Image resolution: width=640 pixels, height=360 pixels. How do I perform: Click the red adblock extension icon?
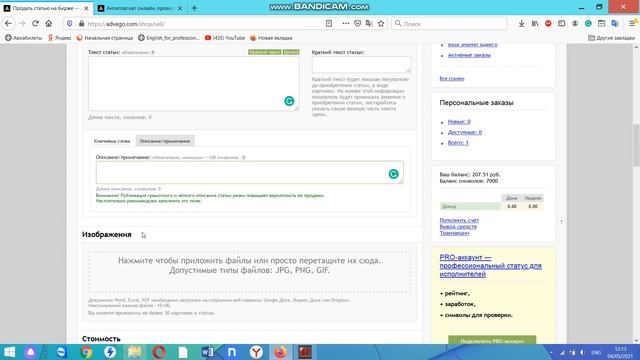pyautogui.click(x=548, y=24)
